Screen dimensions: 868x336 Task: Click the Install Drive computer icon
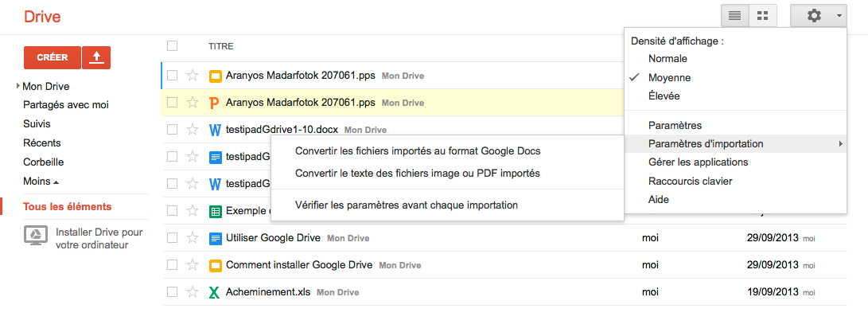(x=35, y=236)
